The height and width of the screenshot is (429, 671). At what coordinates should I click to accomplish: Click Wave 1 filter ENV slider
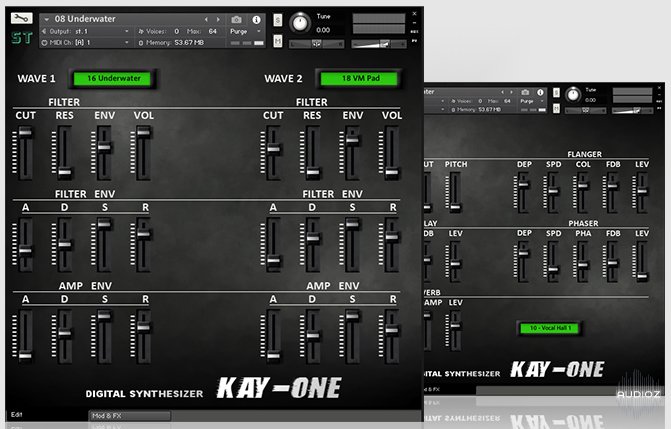[104, 152]
